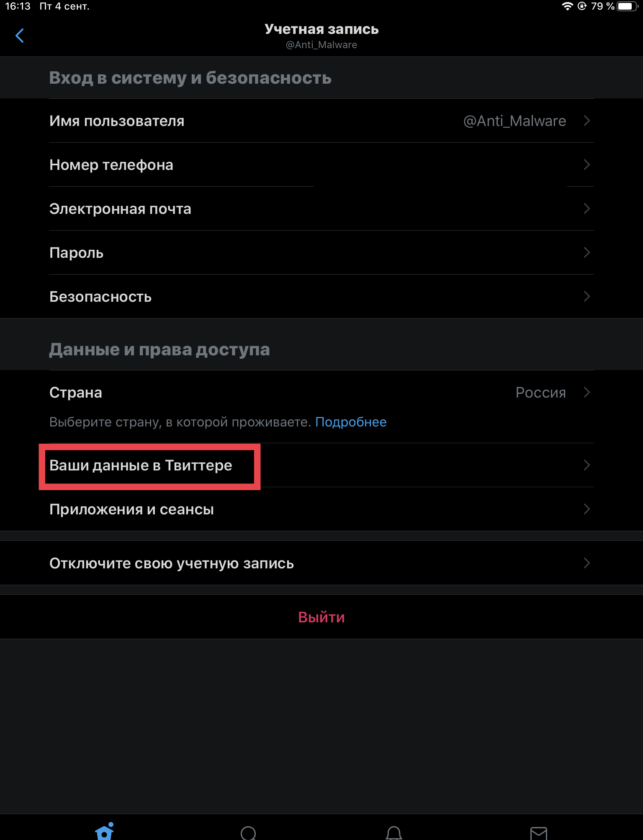
Task: Open Приложения и сеансы row
Action: (131, 509)
